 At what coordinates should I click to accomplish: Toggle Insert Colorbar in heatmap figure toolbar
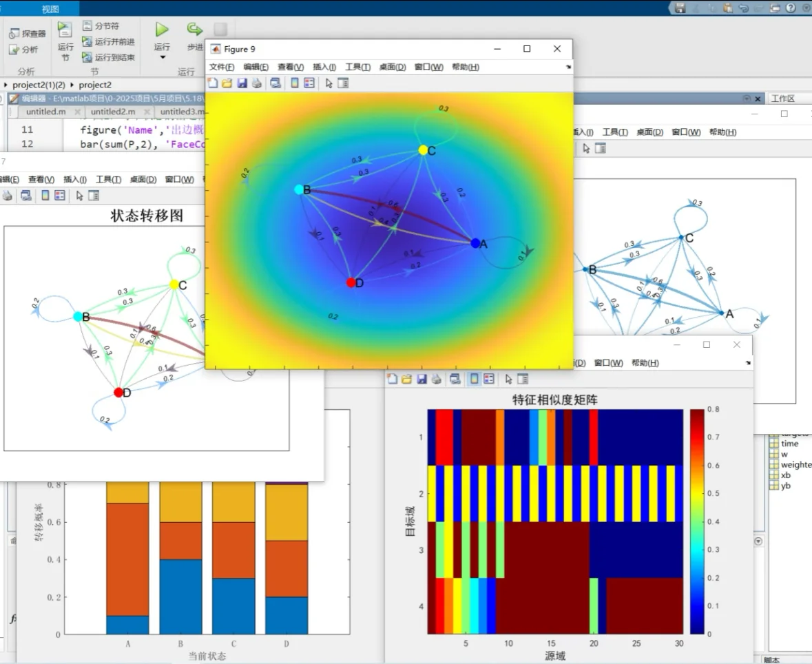[474, 379]
